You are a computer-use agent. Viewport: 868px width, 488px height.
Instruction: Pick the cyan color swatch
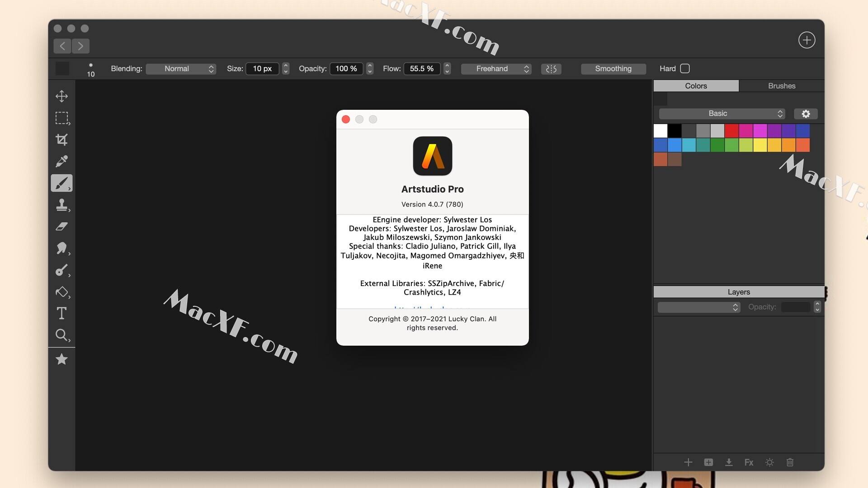pyautogui.click(x=689, y=145)
